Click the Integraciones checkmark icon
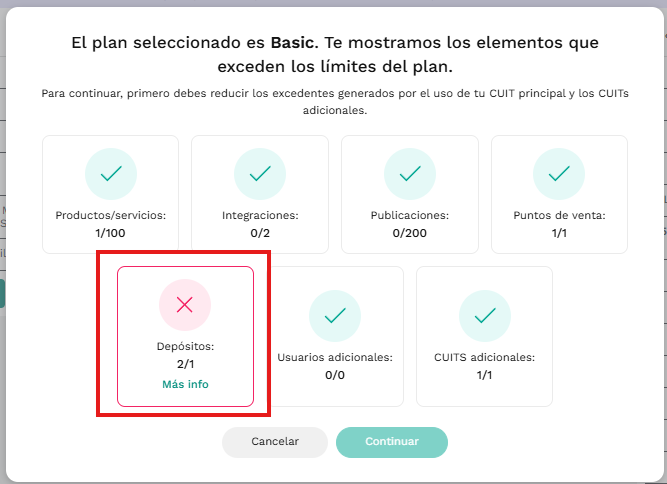The image size is (667, 484). coord(260,174)
